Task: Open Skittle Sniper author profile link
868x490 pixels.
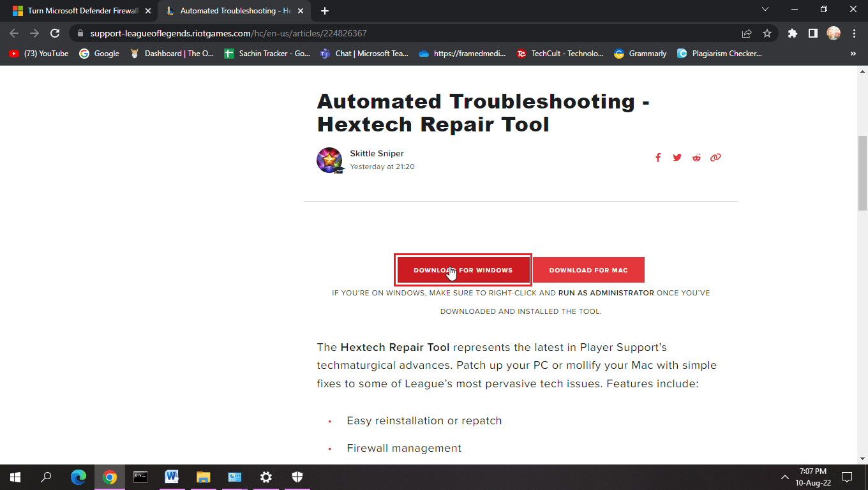Action: click(x=377, y=153)
